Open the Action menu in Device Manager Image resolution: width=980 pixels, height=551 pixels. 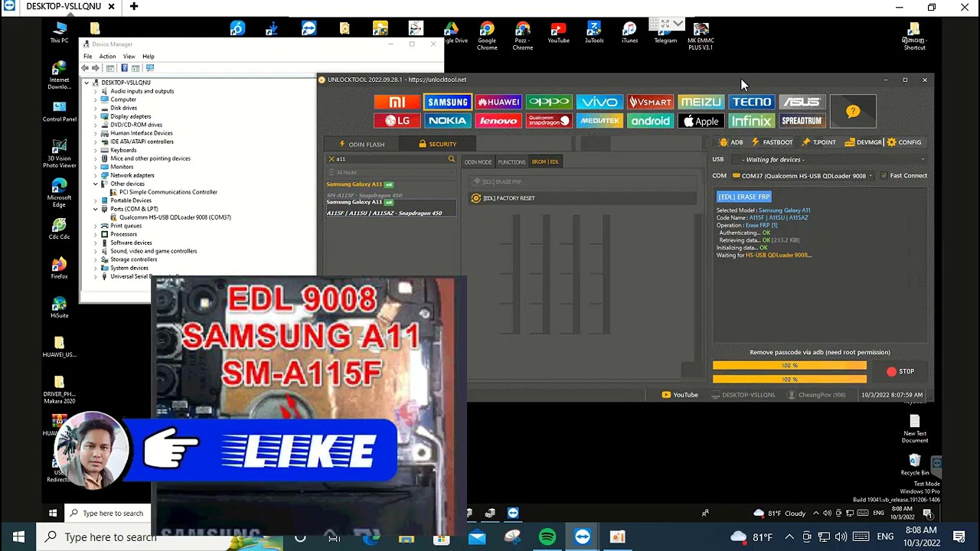(107, 57)
